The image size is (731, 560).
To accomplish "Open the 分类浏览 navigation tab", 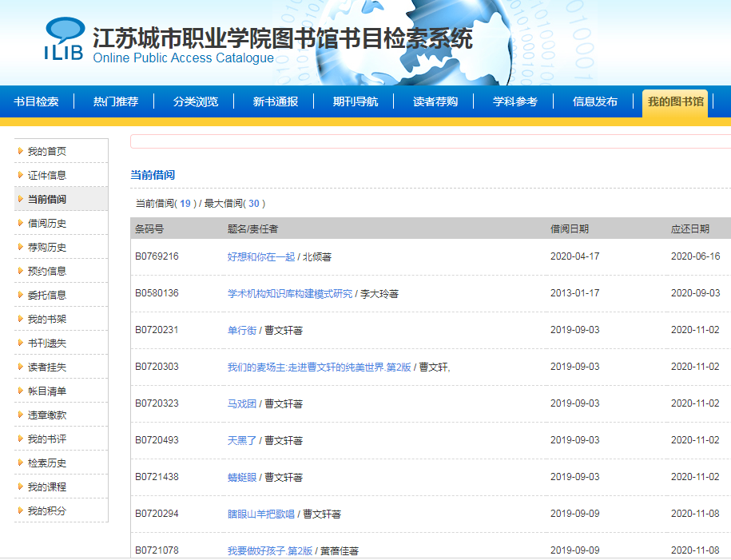I will pos(196,101).
